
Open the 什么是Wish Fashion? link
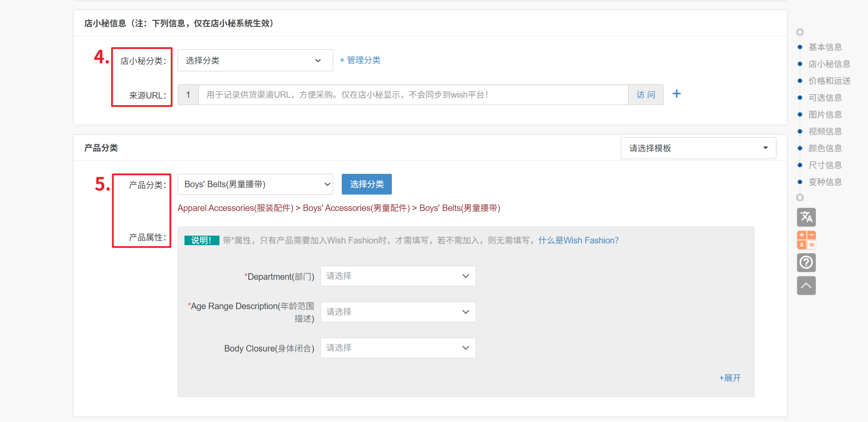click(578, 240)
